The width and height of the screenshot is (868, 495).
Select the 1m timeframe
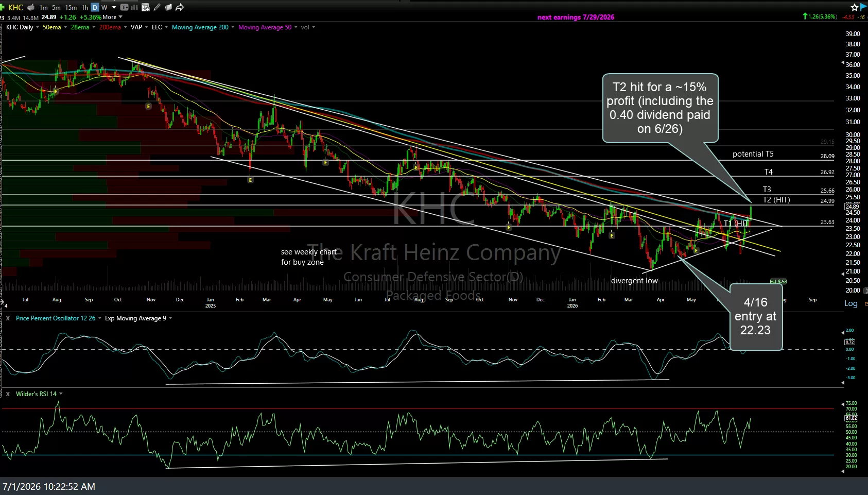(x=43, y=7)
